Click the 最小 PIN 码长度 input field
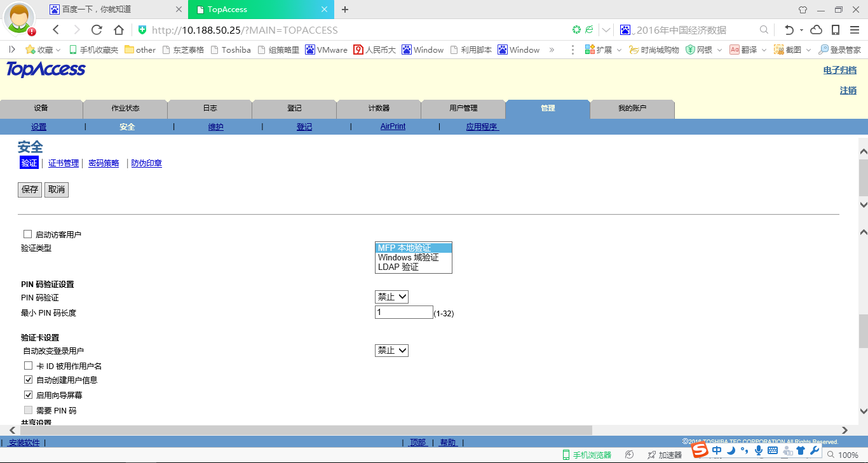The height and width of the screenshot is (463, 868). pos(403,312)
